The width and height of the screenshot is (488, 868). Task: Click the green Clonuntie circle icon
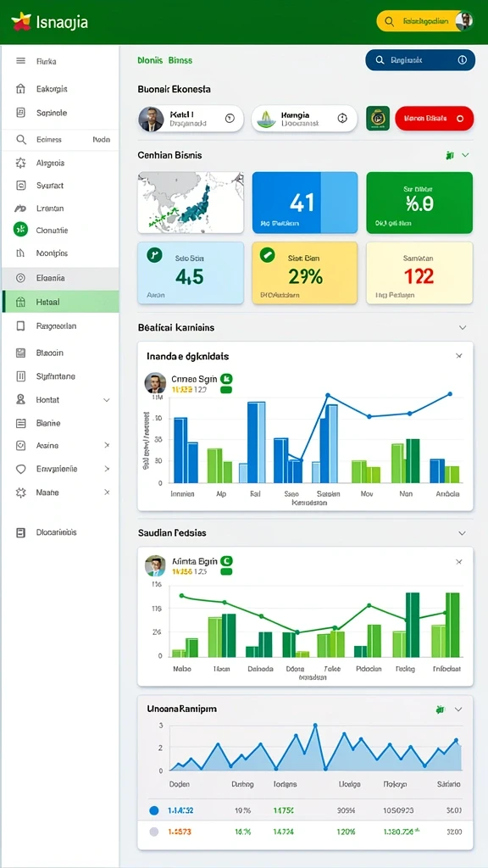pos(20,229)
